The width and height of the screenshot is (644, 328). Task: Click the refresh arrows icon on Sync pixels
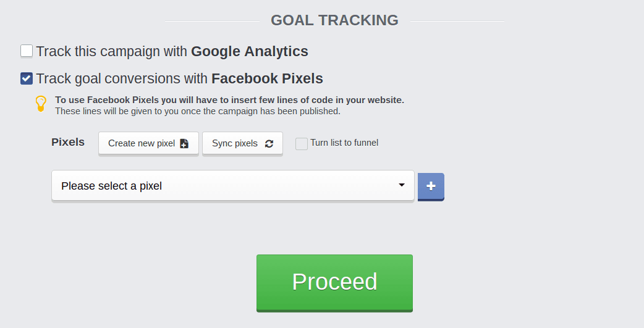[x=269, y=144]
